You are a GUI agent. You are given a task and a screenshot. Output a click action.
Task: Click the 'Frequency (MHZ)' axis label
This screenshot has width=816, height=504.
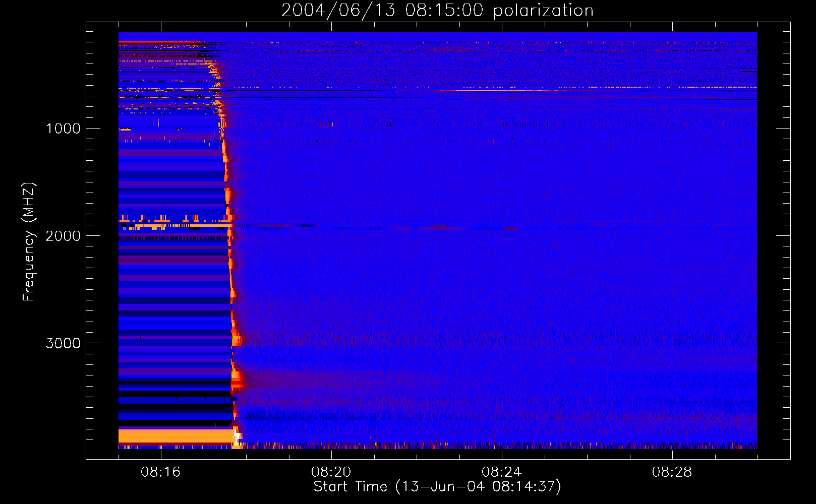click(x=29, y=242)
